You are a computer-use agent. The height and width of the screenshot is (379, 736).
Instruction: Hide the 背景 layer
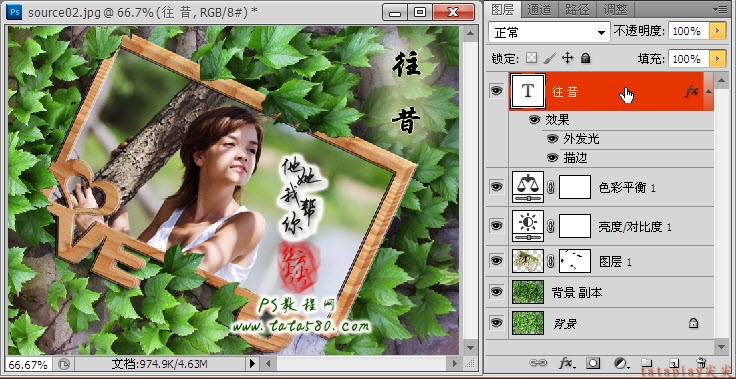tap(496, 323)
